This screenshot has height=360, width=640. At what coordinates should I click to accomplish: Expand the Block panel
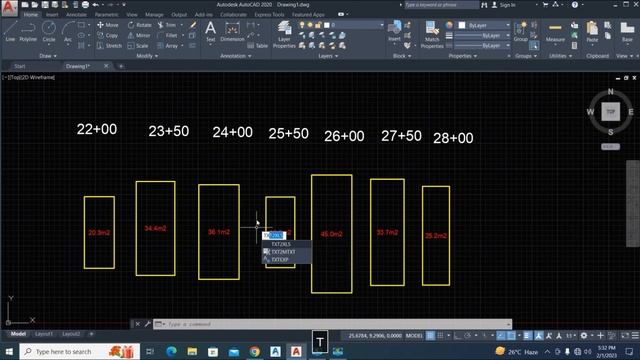402,56
